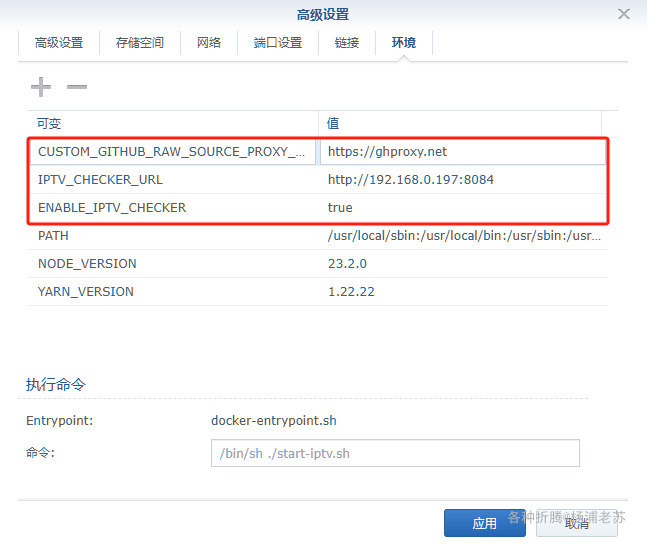647x544 pixels.
Task: Click the 应用 button
Action: (485, 523)
